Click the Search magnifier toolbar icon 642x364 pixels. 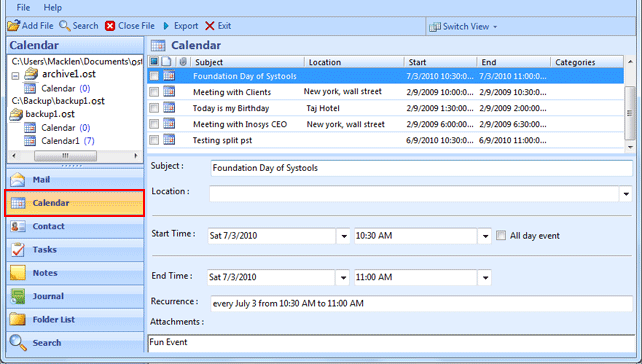click(x=65, y=26)
